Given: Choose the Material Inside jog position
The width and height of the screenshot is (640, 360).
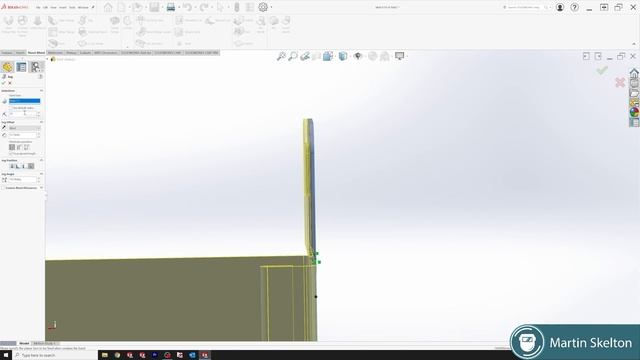Looking at the screenshot, I should click(x=18, y=166).
